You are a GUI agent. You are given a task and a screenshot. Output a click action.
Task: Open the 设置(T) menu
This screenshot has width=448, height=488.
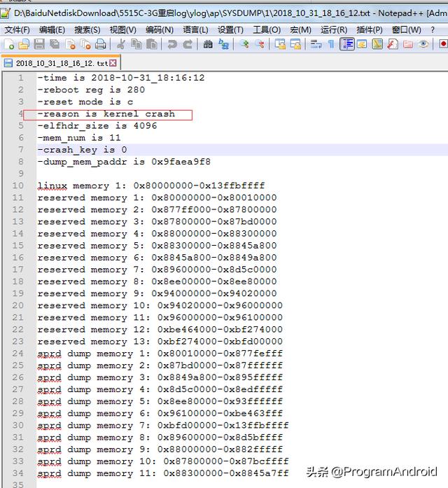point(230,29)
